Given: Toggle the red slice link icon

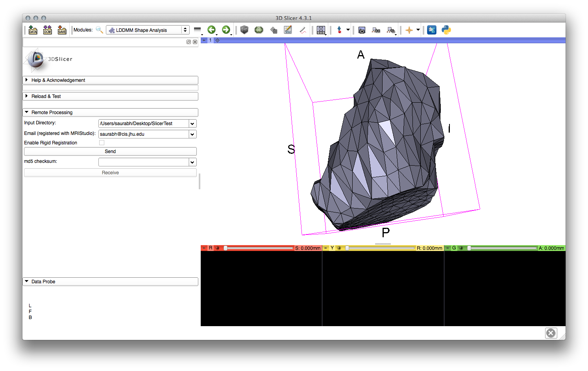Looking at the screenshot, I should tap(217, 248).
